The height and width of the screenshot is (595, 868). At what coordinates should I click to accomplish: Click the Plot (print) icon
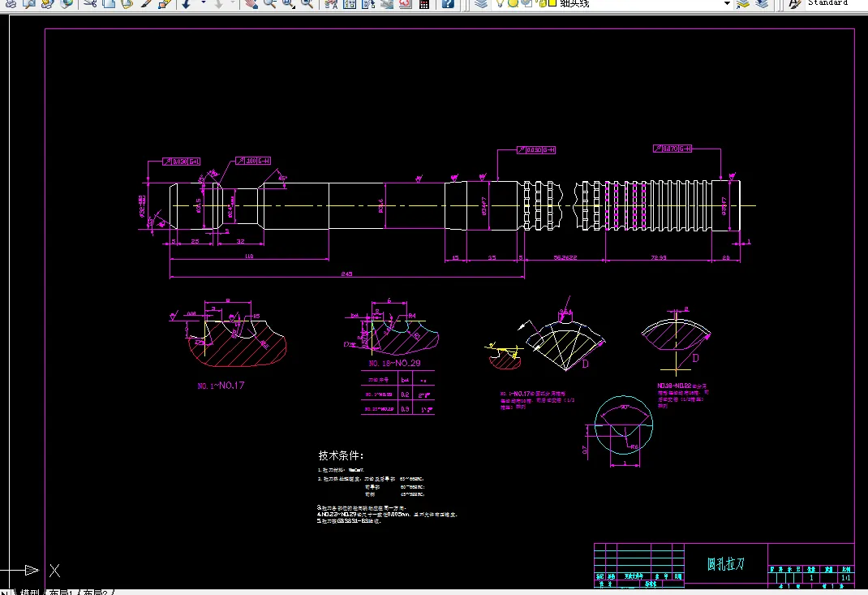click(10, 3)
